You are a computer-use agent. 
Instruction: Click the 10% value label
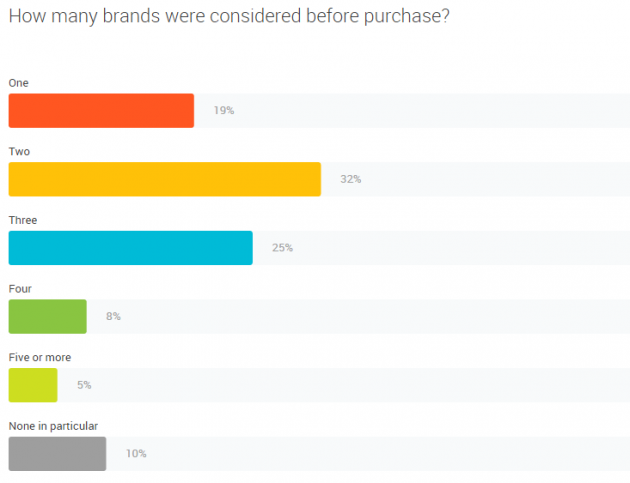tap(136, 453)
